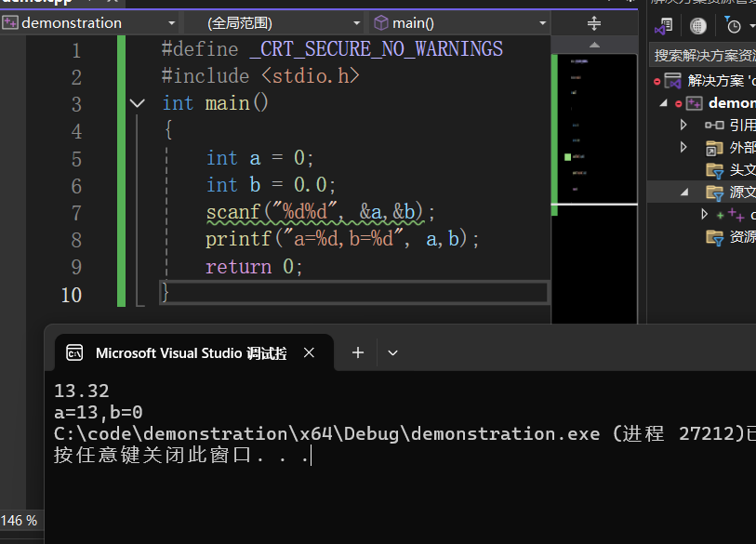
Task: Click the pending changes clock filter icon
Action: tap(733, 24)
